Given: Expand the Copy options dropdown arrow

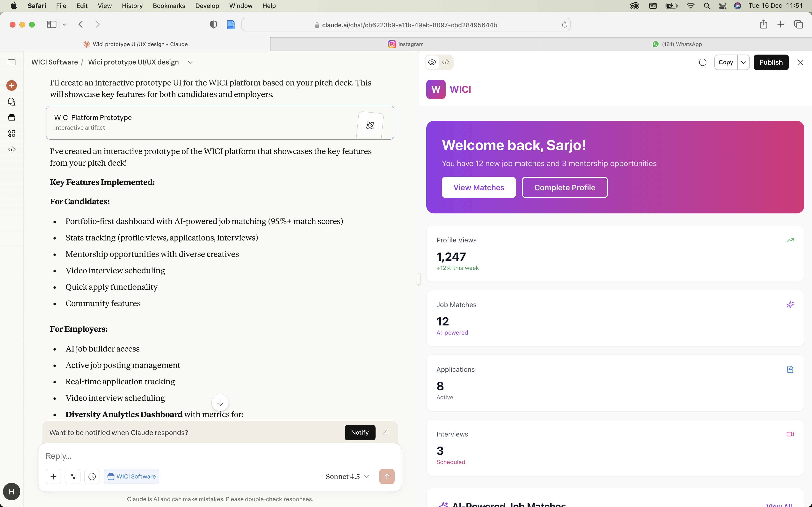Looking at the screenshot, I should click(743, 62).
